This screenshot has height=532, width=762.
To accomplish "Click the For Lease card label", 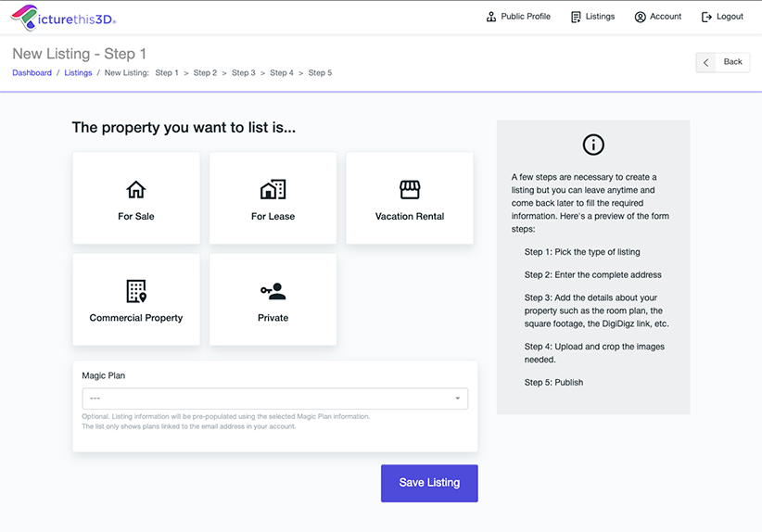I will click(273, 217).
